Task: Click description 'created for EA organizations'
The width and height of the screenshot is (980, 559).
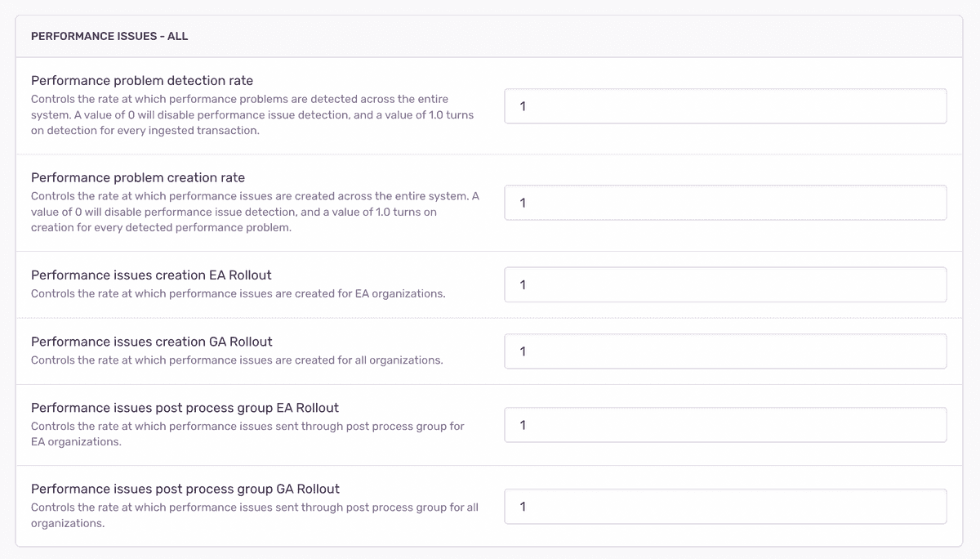Action: (x=238, y=293)
